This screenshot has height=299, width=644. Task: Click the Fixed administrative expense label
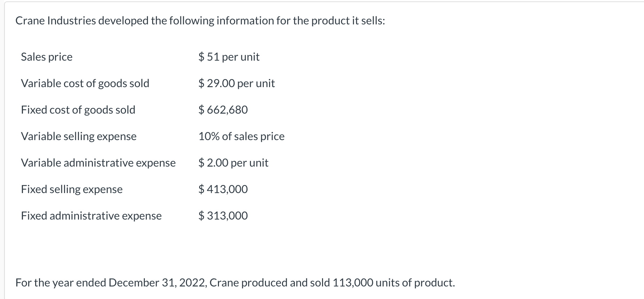[x=91, y=216]
